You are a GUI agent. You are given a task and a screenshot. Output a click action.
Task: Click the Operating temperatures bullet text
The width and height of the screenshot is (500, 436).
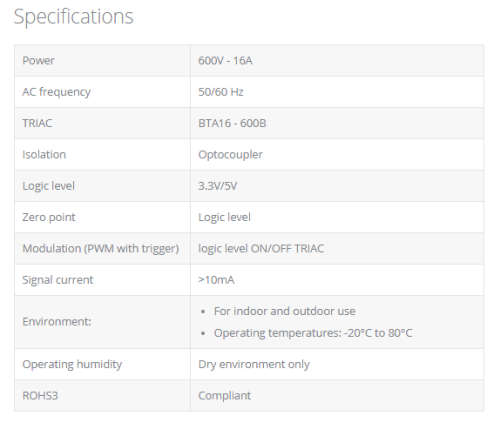(313, 333)
